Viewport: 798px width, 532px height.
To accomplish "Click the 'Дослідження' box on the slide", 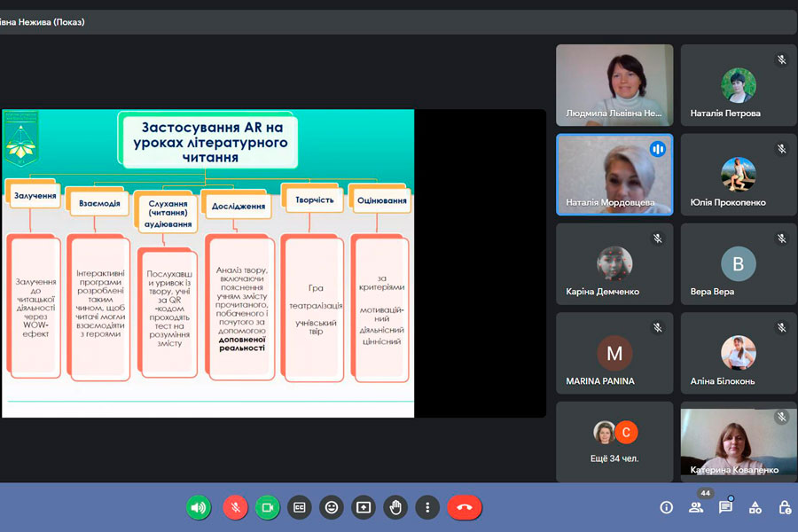I will [x=239, y=207].
